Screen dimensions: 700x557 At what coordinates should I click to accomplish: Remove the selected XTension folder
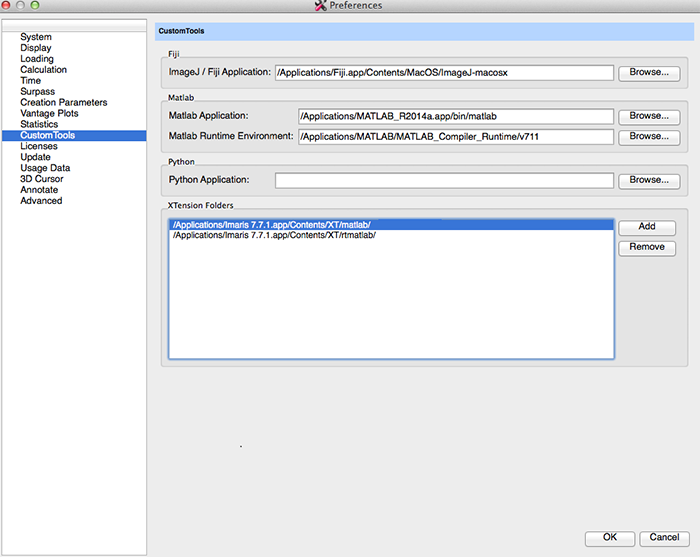[x=647, y=248]
